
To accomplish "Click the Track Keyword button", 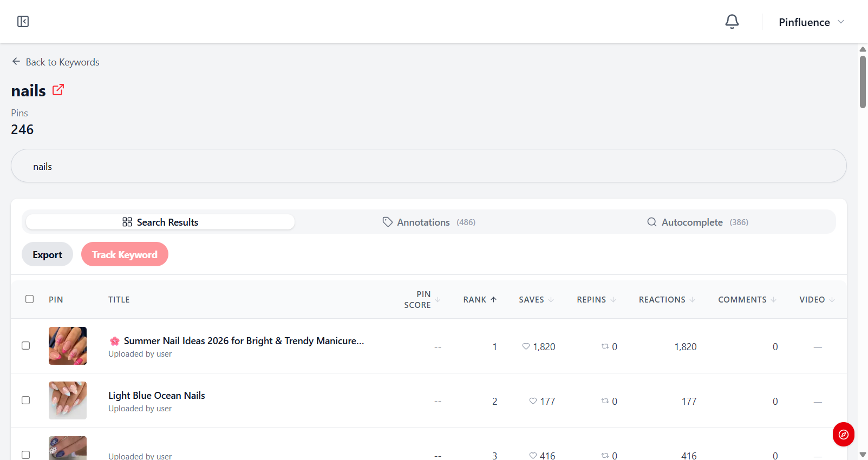I will point(125,254).
